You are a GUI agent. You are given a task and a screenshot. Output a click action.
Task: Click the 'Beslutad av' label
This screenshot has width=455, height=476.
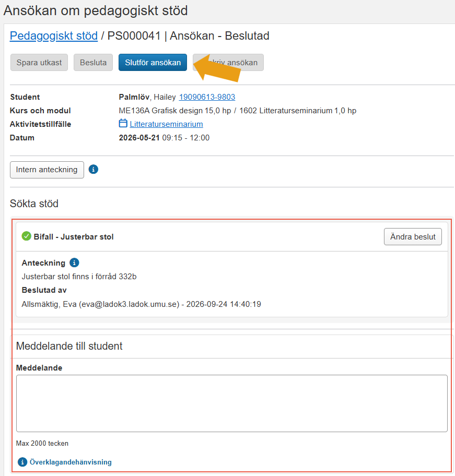[x=44, y=290]
